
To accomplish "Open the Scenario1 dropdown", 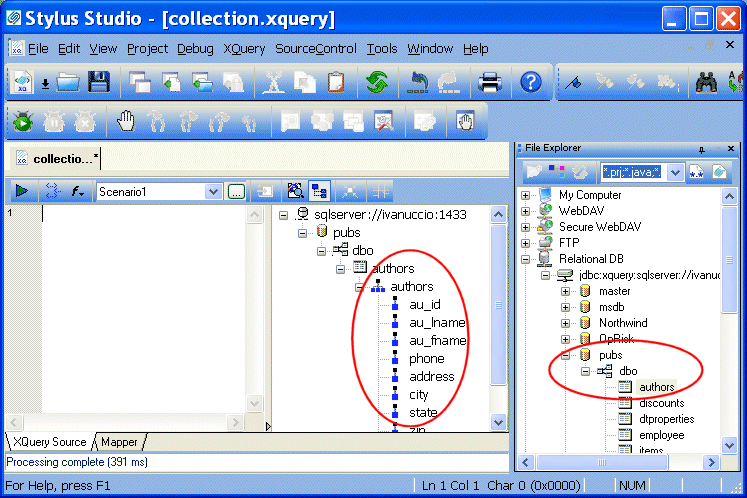I will tap(213, 191).
